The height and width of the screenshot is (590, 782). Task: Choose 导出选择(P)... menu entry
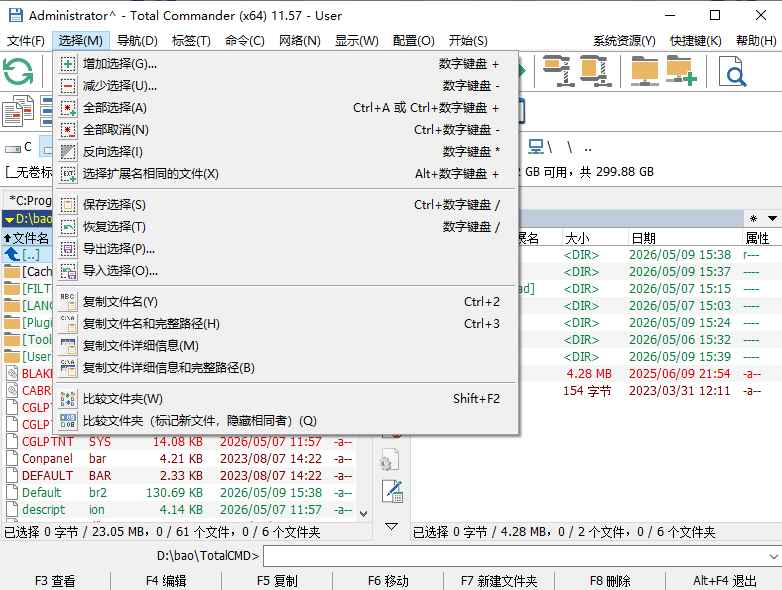tap(286, 248)
